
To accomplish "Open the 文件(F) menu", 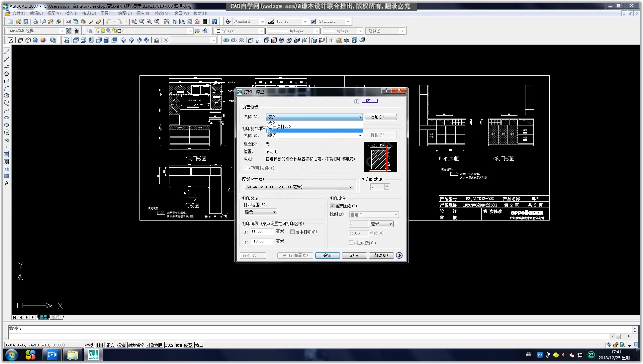I will click(19, 13).
